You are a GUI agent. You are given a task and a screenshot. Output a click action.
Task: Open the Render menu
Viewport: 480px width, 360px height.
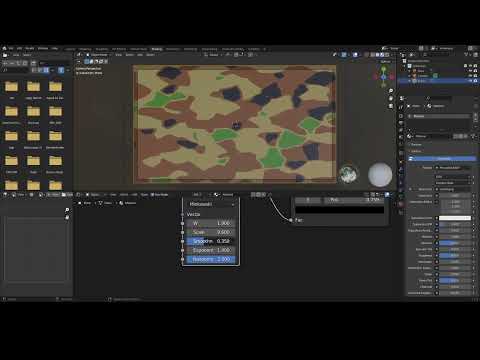click(30, 48)
